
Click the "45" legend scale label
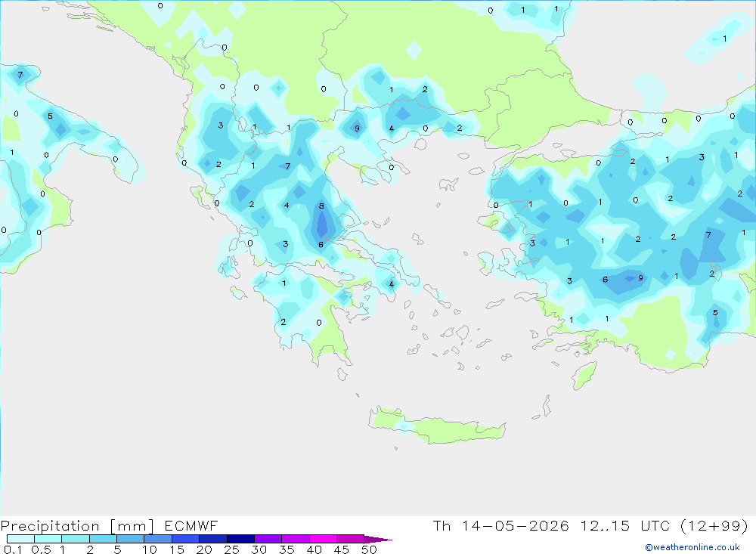(x=342, y=549)
